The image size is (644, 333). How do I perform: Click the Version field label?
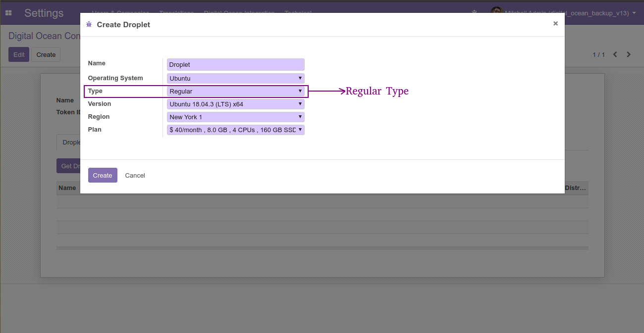(100, 104)
